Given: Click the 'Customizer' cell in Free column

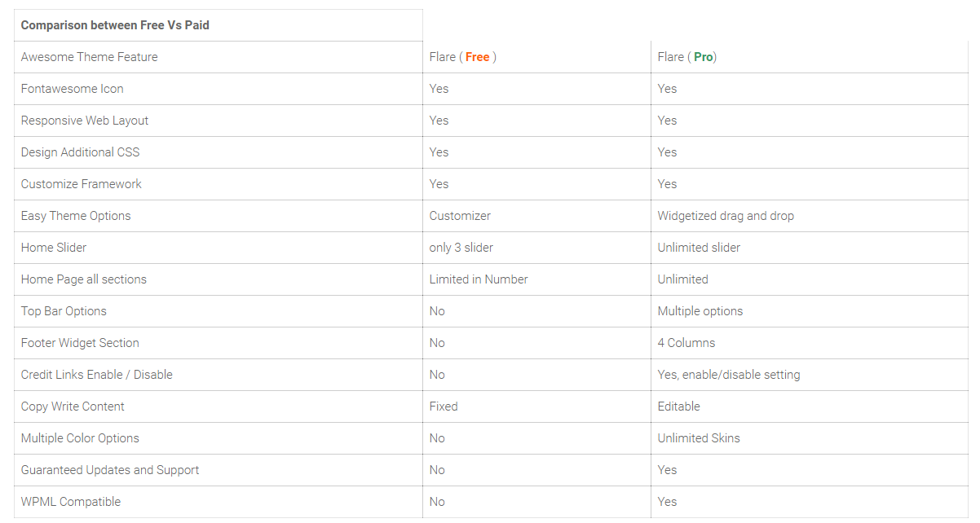Looking at the screenshot, I should coord(460,216).
